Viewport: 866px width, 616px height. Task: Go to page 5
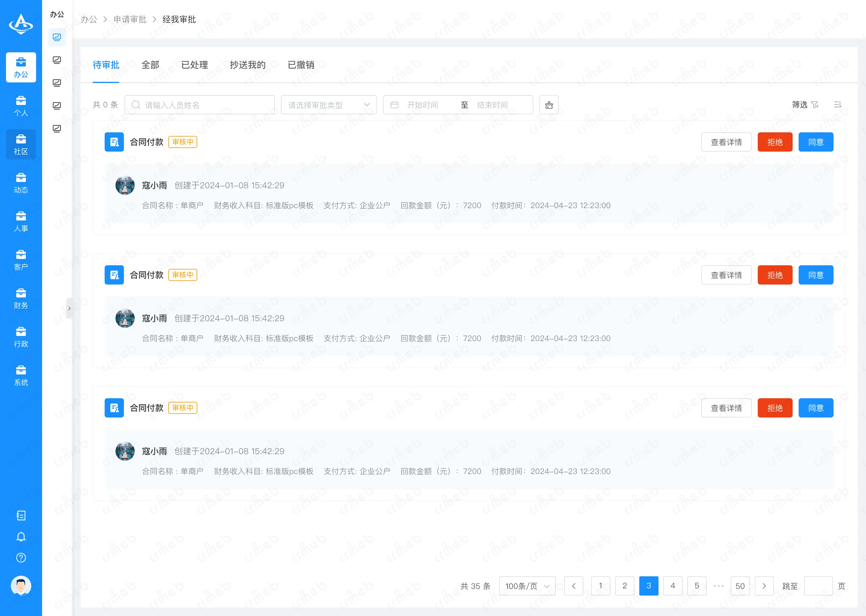tap(697, 586)
